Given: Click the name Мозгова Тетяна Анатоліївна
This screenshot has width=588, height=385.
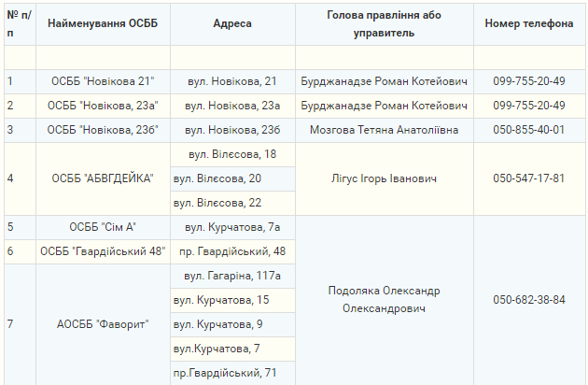Looking at the screenshot, I should [384, 130].
